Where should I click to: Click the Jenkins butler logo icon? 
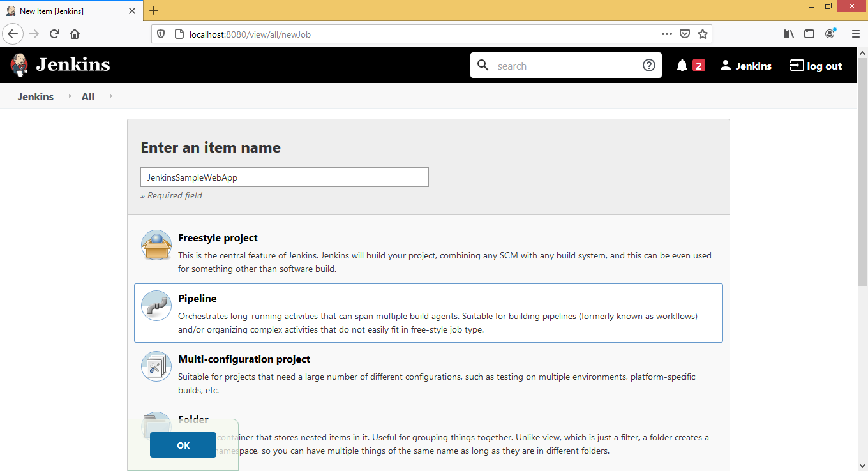(19, 65)
